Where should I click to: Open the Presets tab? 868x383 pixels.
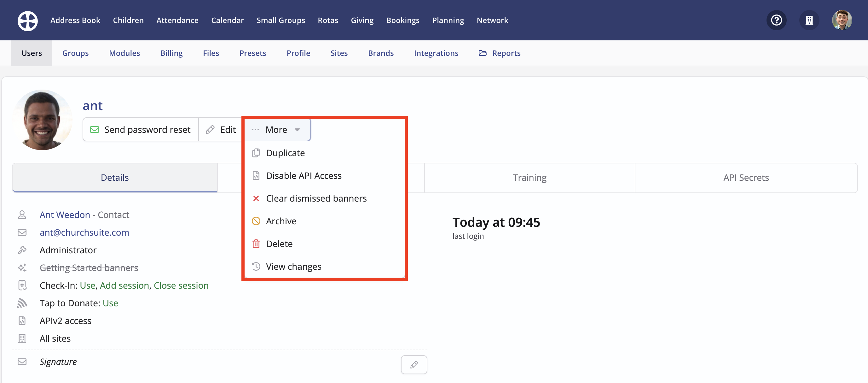(253, 53)
